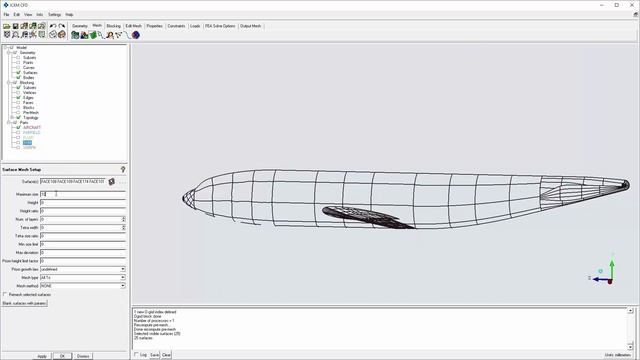640x360 pixels.
Task: Open the Prism growth law dropdown
Action: pos(122,269)
